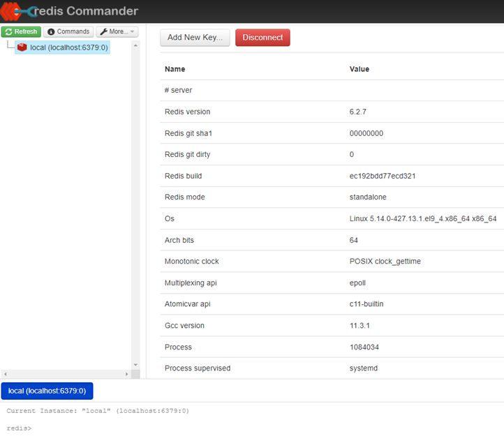Click 'Current Instance' console line
This screenshot has height=436, width=504.
pyautogui.click(x=98, y=411)
